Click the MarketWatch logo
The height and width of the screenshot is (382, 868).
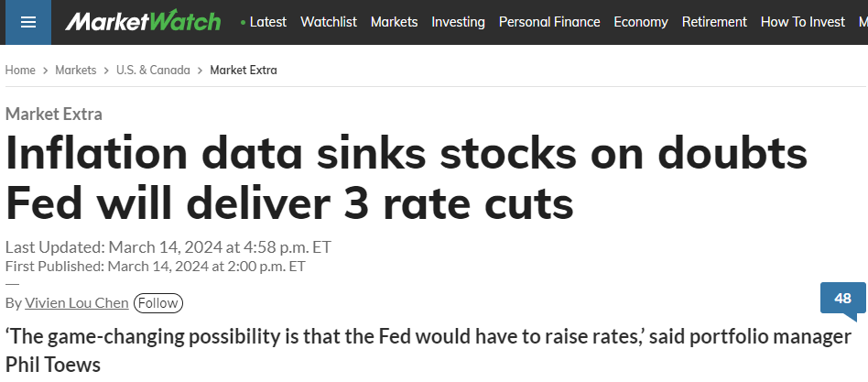(x=143, y=22)
